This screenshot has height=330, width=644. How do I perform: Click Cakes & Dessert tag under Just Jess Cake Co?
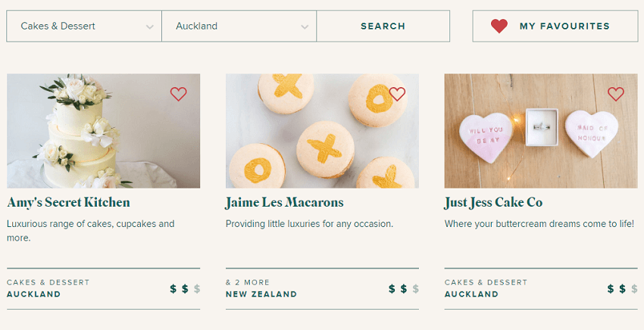point(486,282)
